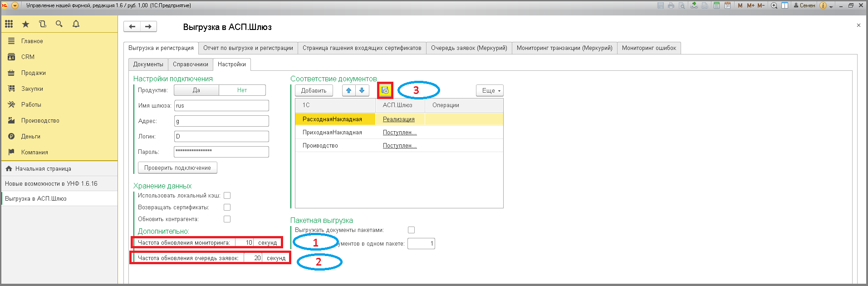This screenshot has height=286, width=868.
Task: Tick Обновить контрагента checkbox
Action: coord(227,219)
